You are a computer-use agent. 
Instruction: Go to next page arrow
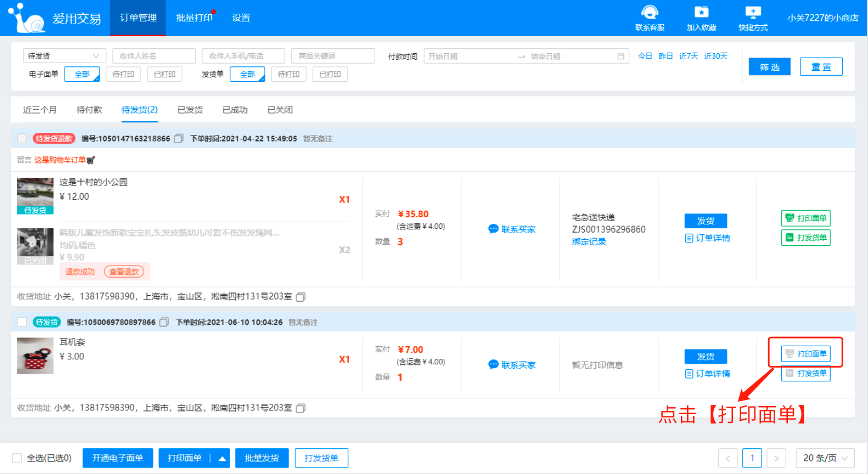[776, 458]
